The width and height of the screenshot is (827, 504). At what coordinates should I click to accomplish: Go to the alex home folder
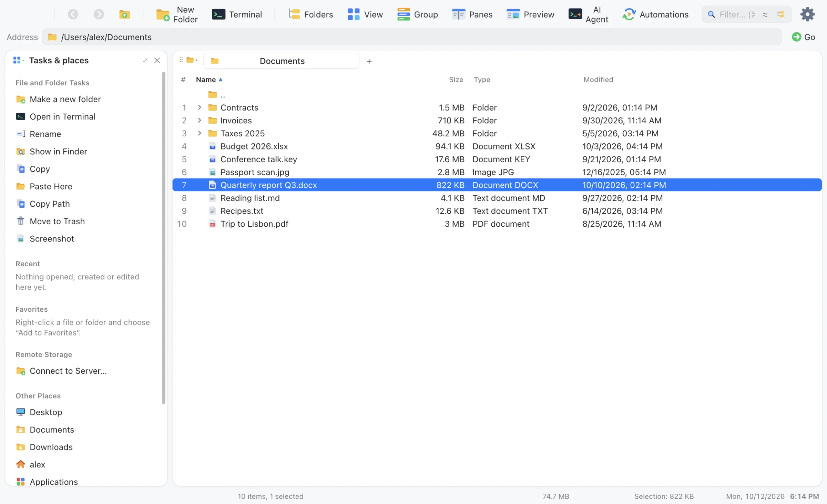pyautogui.click(x=31, y=464)
